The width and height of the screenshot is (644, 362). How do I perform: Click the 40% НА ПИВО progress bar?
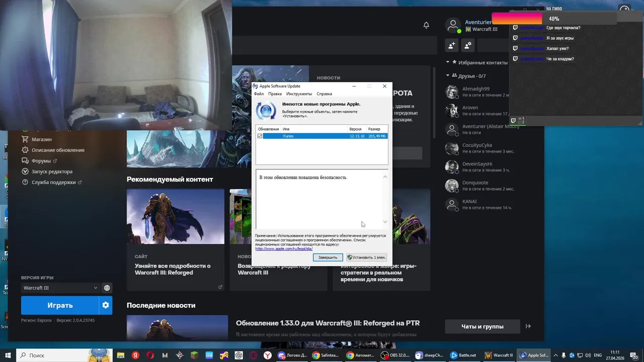553,19
